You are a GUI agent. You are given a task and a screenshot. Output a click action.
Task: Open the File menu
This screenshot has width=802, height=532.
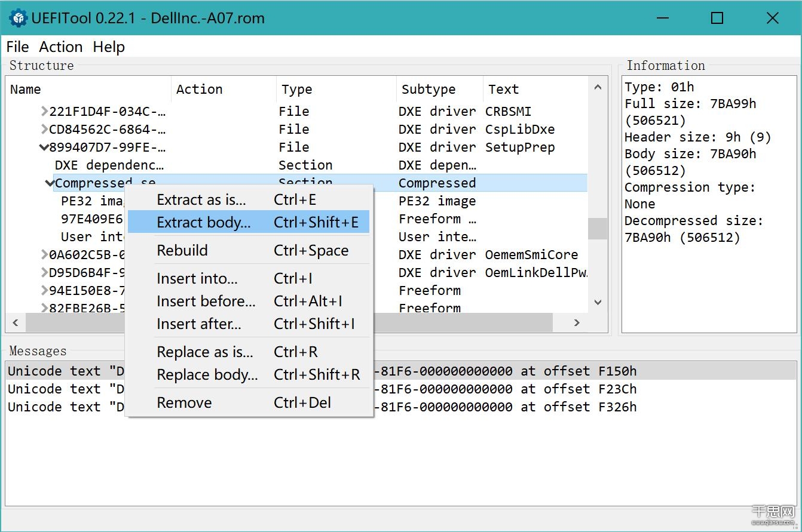point(17,47)
